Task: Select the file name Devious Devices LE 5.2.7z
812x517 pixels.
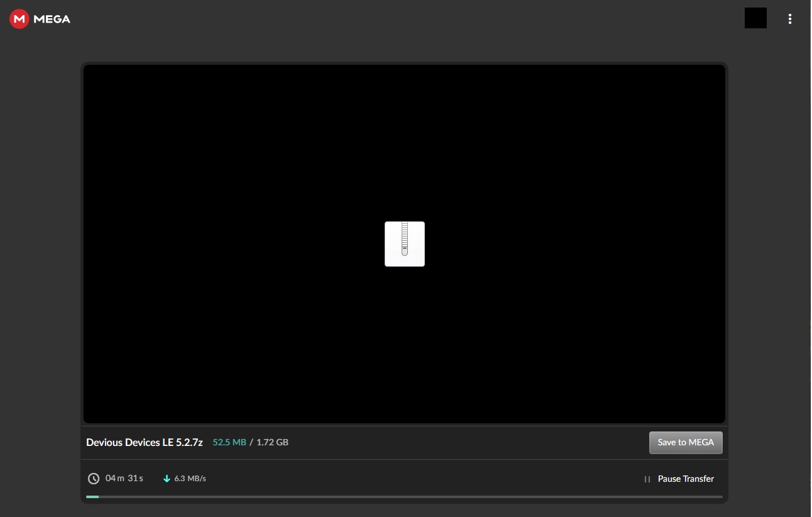Action: [145, 442]
